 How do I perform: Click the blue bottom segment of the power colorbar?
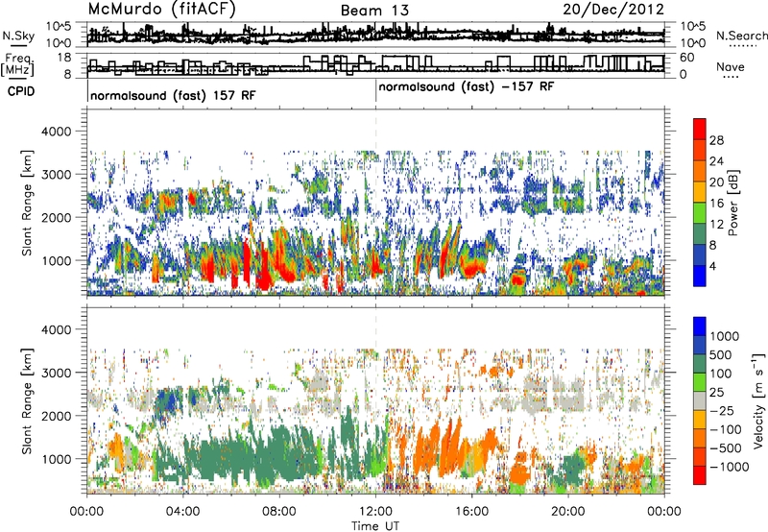(700, 276)
